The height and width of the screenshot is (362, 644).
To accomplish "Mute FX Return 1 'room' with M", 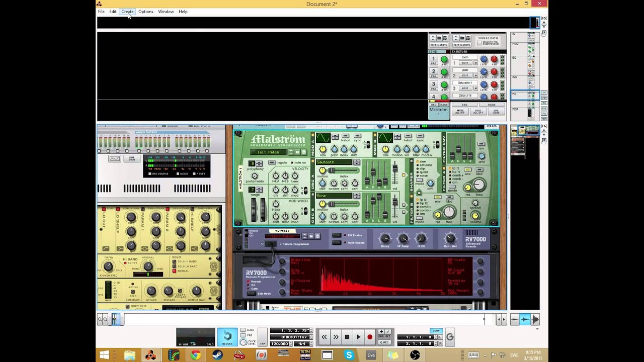I will [475, 63].
